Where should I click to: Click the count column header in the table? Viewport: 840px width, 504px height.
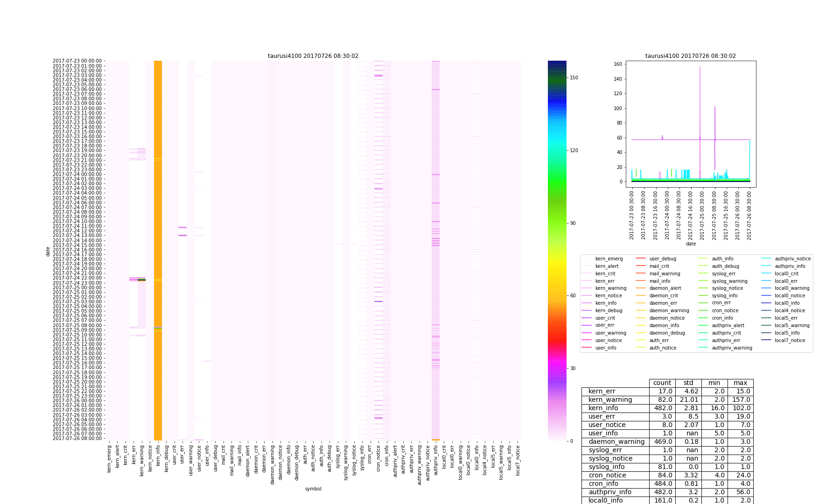coord(662,383)
